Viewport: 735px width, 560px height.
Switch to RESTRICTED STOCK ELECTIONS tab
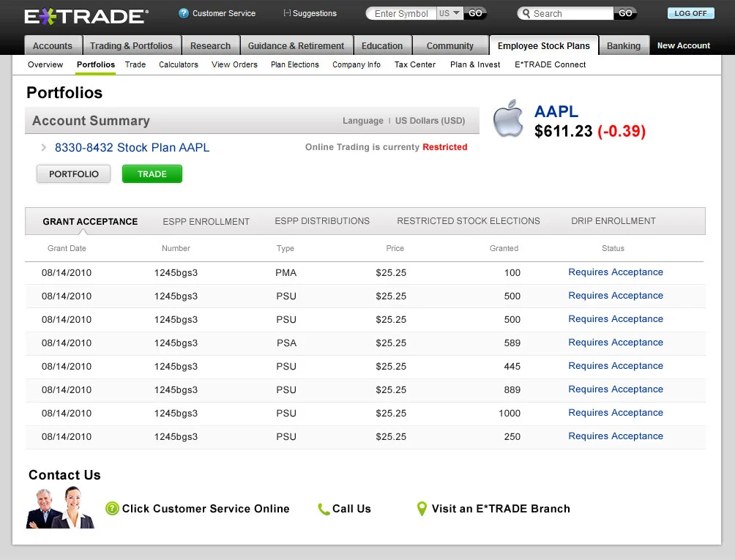point(469,221)
